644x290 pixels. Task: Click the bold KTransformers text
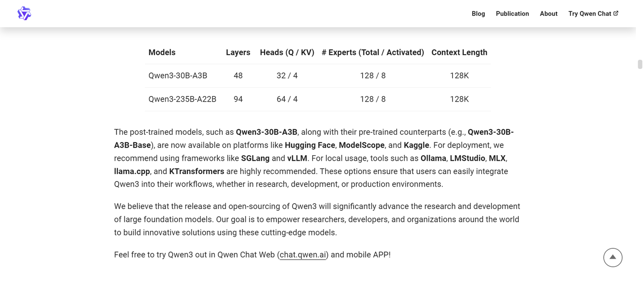tap(196, 171)
